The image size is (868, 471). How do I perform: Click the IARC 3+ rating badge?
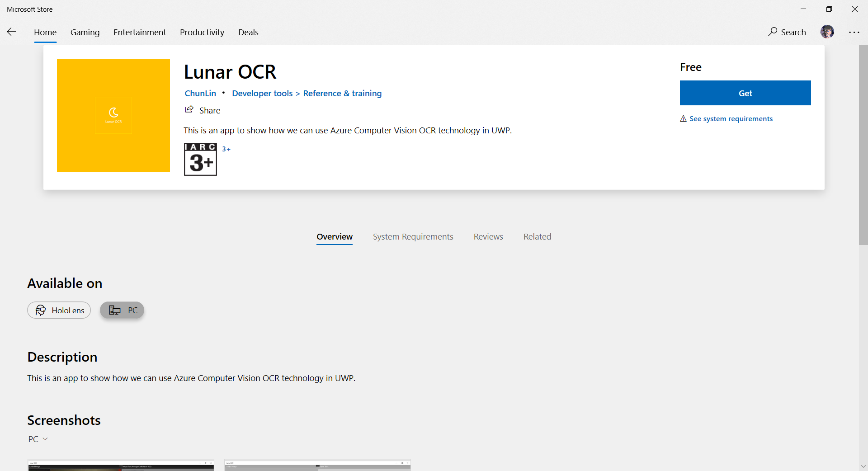(200, 159)
